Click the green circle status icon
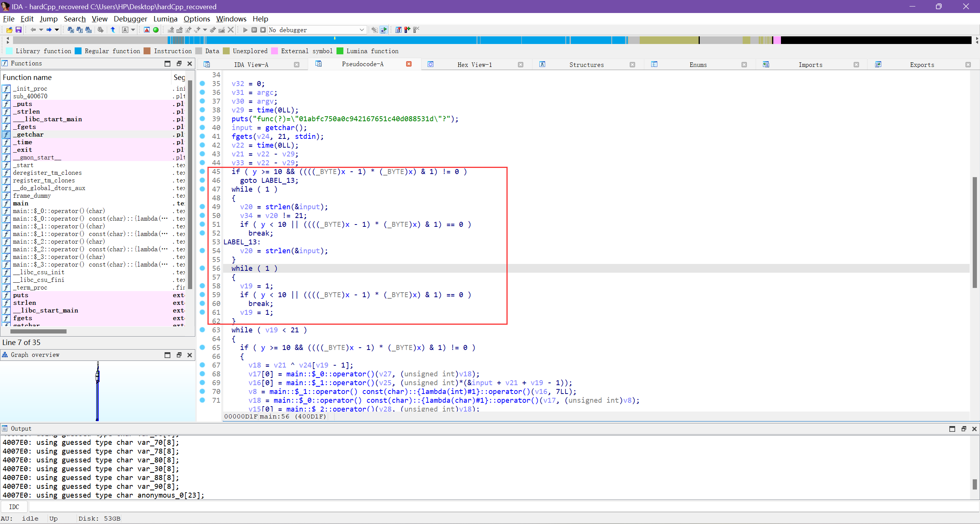The width and height of the screenshot is (980, 524). [x=156, y=30]
